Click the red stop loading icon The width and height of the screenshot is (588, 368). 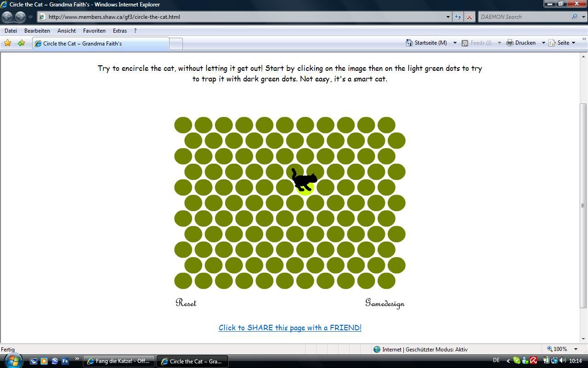tap(469, 17)
